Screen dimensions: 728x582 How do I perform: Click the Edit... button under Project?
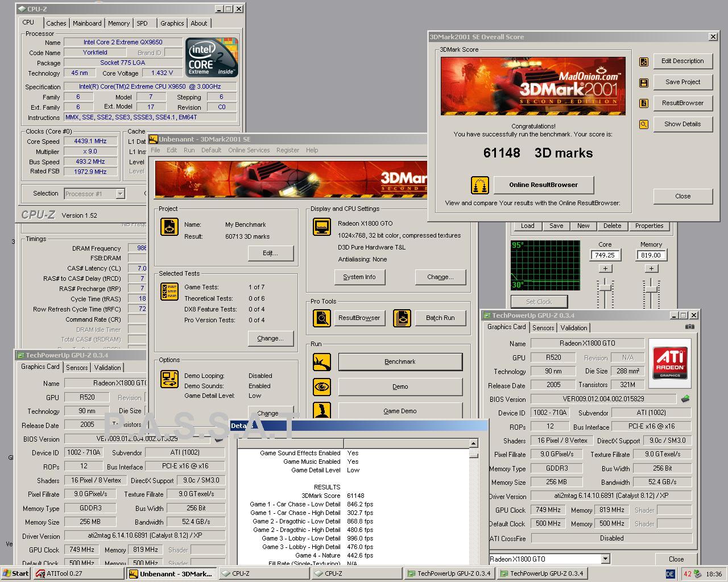[270, 253]
